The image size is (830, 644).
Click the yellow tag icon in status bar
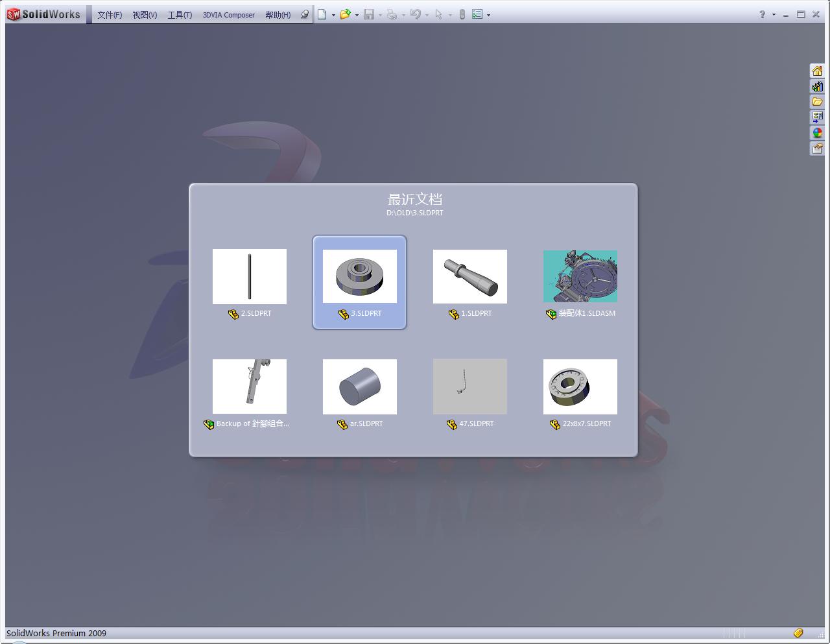tap(798, 633)
